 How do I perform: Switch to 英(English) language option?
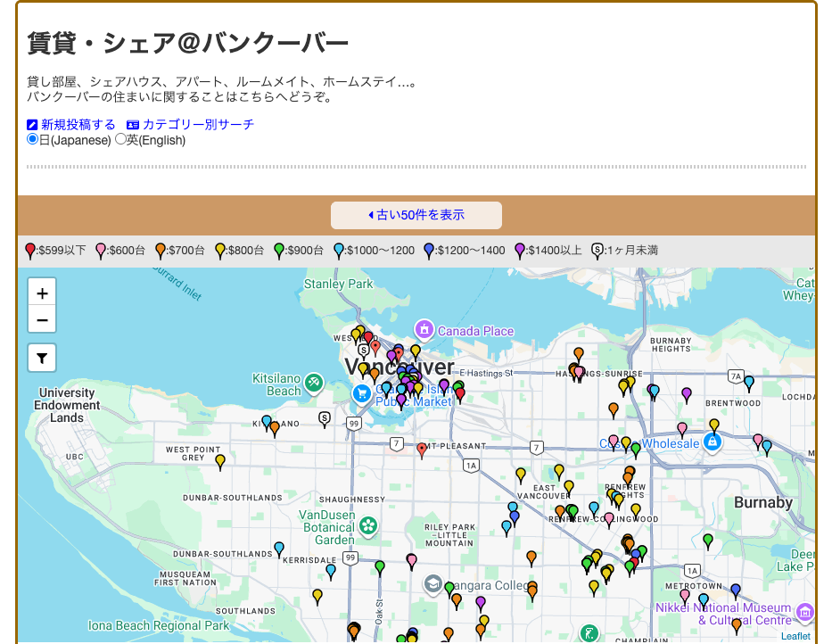tap(120, 139)
